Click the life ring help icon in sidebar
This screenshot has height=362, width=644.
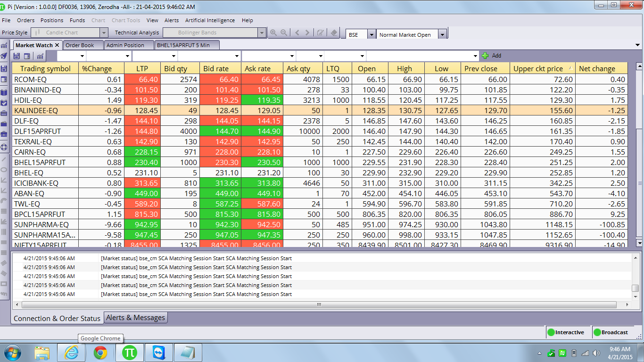point(4,147)
